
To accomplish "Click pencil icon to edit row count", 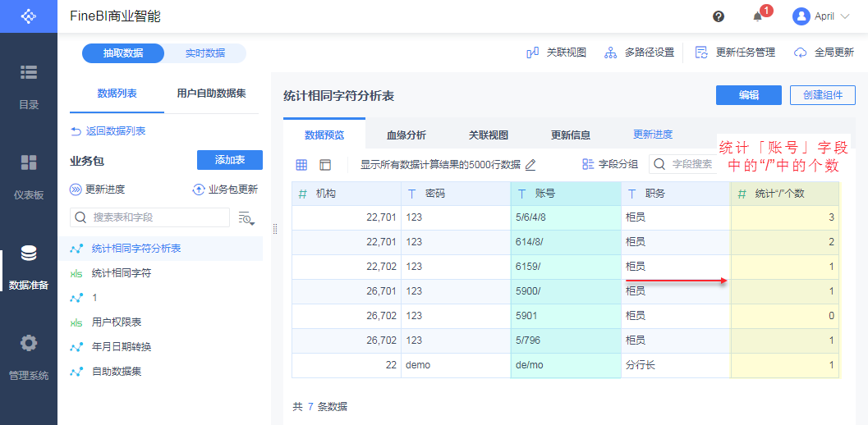I will [x=530, y=165].
